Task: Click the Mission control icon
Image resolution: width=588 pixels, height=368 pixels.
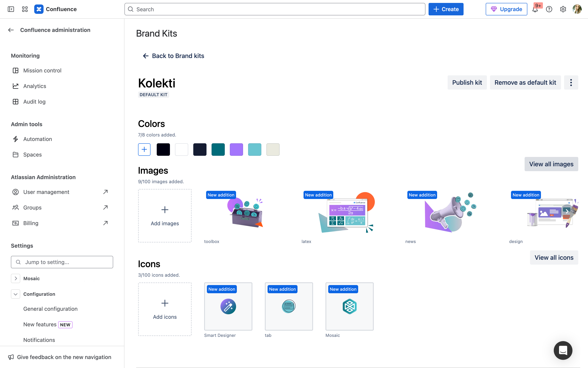Action: (16, 70)
